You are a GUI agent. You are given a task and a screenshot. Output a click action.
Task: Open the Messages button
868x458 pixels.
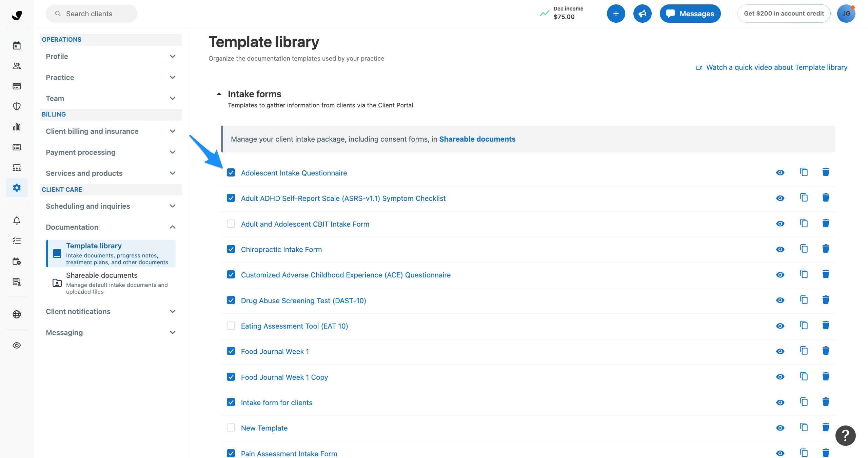[690, 14]
